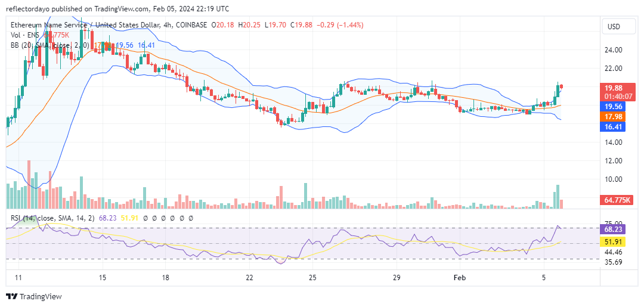Click the purple 68.23 RSI axis label
The height and width of the screenshot is (307, 644).
[x=612, y=229]
